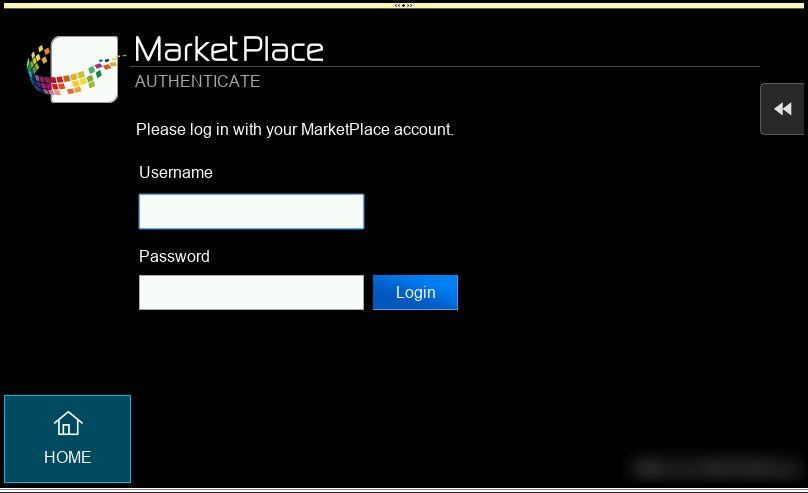Image resolution: width=808 pixels, height=493 pixels.
Task: Click the right chevrons in top yellow bar
Action: tap(410, 6)
